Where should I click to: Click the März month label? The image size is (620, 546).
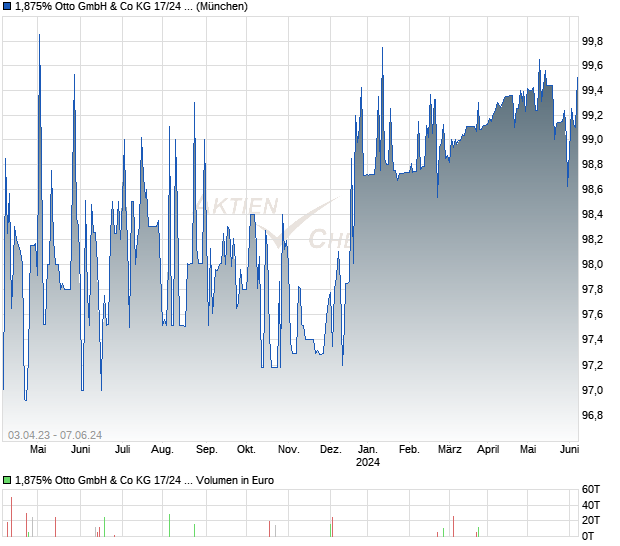450,450
